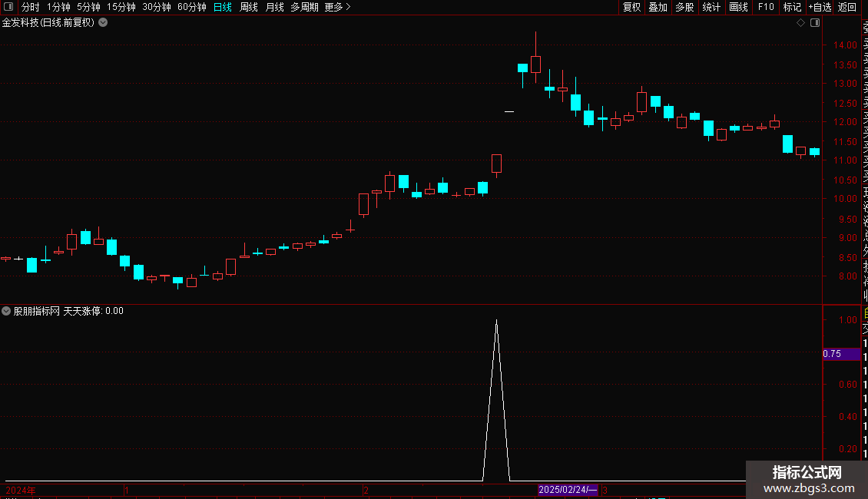Switch to 分时 intraday chart tab

[x=31, y=7]
